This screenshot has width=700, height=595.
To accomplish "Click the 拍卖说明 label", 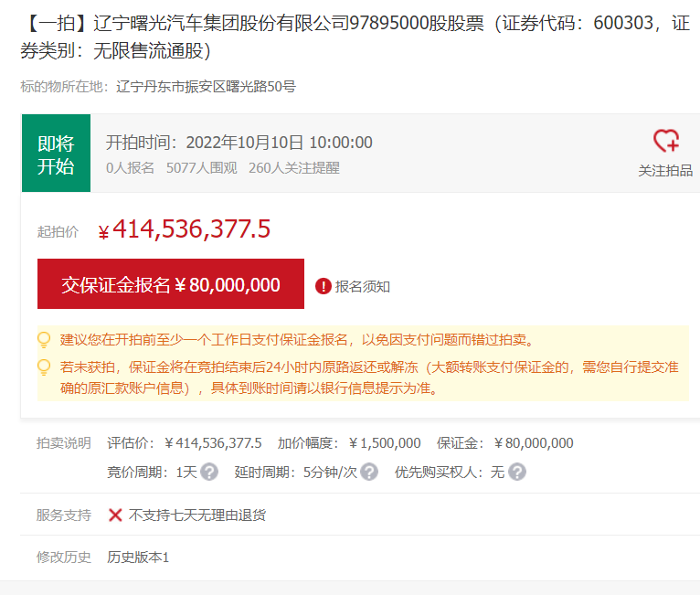I will tap(63, 442).
